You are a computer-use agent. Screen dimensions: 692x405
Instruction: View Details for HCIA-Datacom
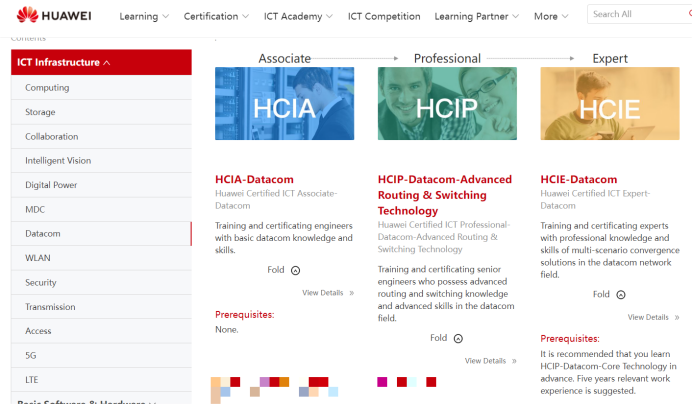328,293
